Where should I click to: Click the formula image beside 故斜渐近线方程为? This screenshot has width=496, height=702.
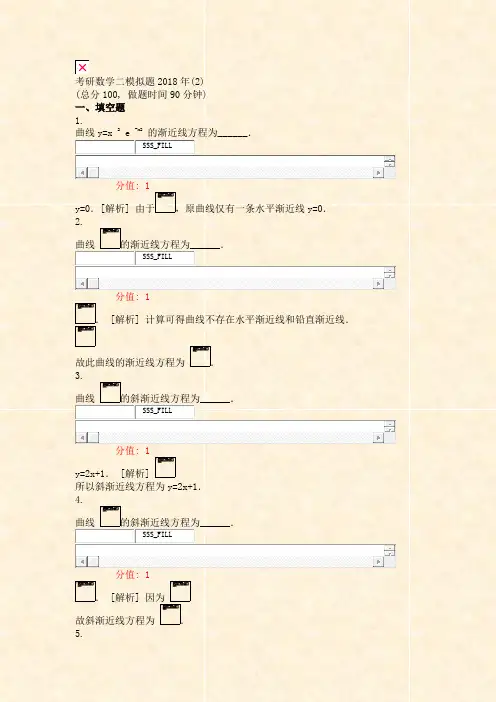point(170,614)
